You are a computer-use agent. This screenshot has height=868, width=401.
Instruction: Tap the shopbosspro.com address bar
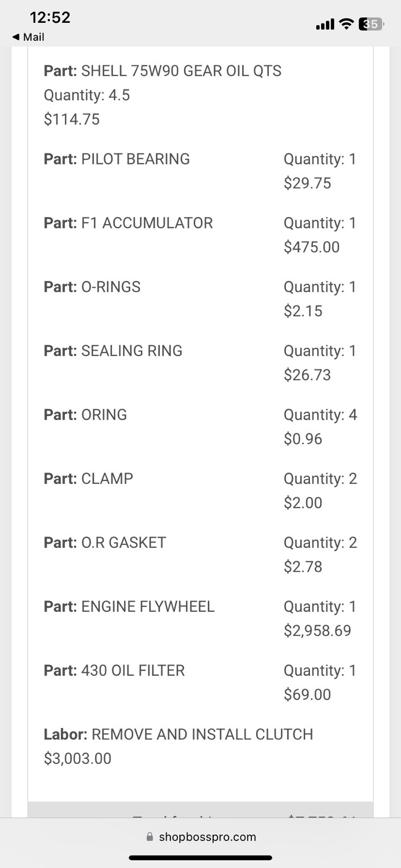coord(207,837)
